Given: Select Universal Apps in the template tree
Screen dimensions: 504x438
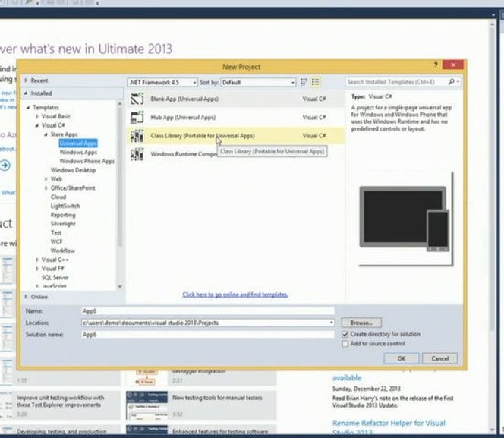Looking at the screenshot, I should pyautogui.click(x=78, y=143).
